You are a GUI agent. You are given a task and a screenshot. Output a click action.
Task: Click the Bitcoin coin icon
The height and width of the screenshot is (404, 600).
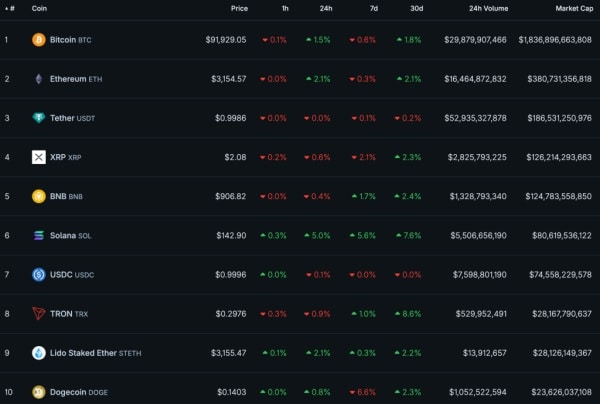point(39,40)
